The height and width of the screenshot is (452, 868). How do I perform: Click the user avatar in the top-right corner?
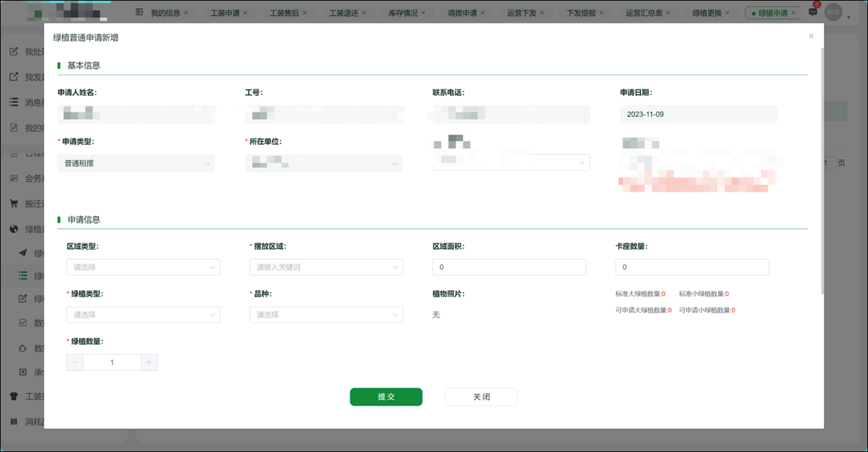coord(833,12)
